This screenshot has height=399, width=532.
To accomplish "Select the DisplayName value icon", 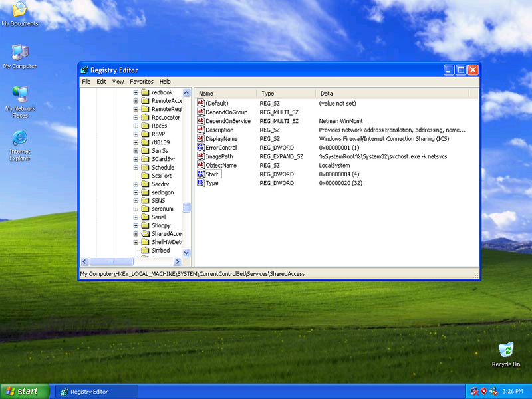I will click(201, 138).
